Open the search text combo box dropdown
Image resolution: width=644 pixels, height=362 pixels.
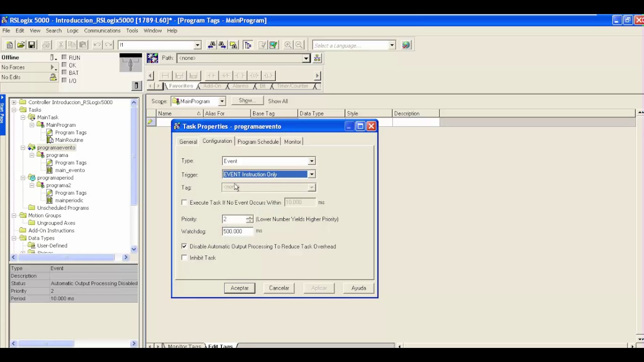198,45
